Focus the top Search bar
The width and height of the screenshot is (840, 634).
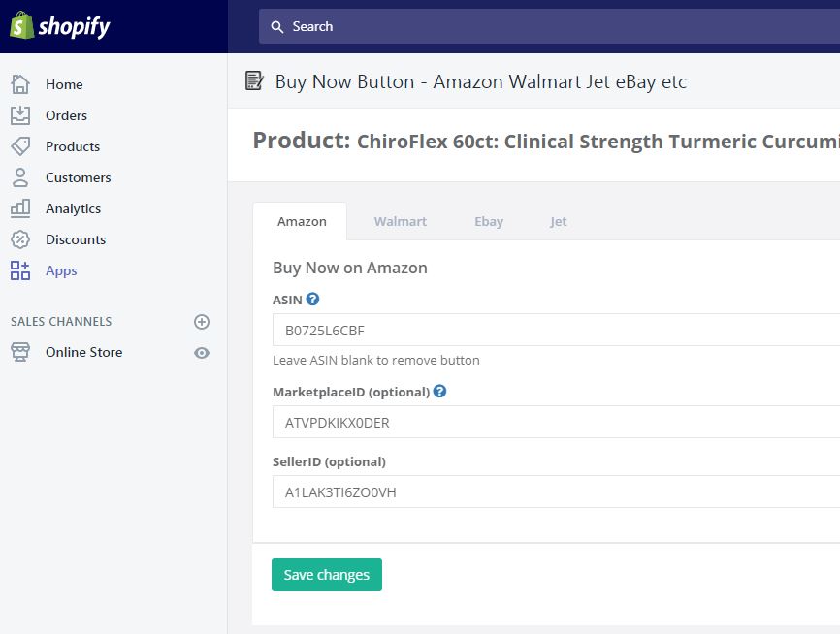(549, 26)
